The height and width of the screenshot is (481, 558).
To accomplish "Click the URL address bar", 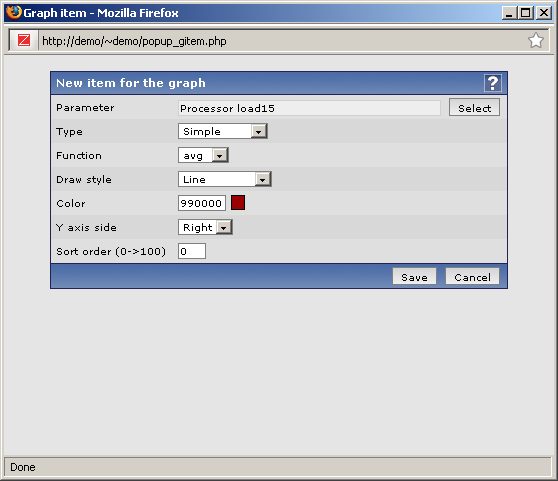I will point(281,41).
